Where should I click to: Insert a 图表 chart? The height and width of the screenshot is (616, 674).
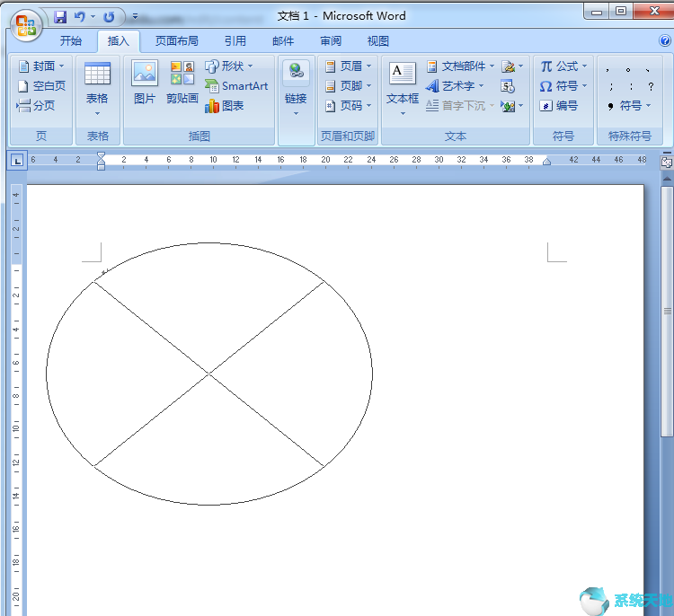click(x=225, y=106)
